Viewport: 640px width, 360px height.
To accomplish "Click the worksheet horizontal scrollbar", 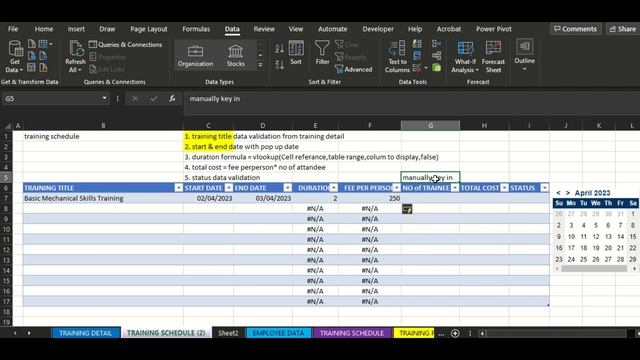I will tap(556, 333).
